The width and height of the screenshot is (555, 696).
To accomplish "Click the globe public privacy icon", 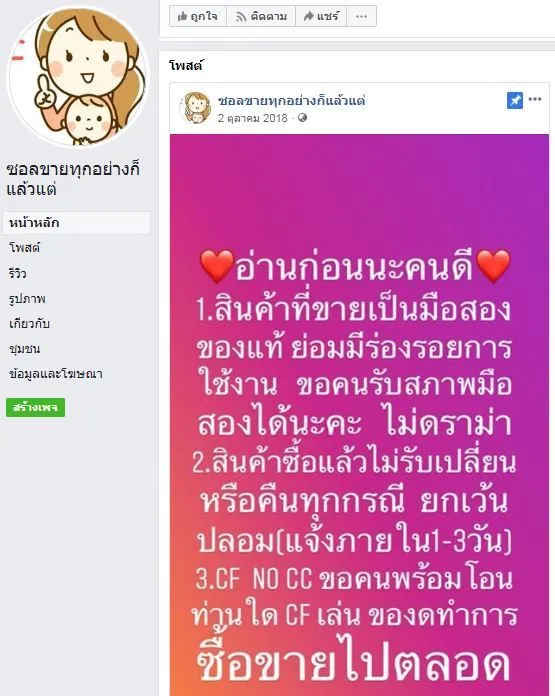I will click(302, 118).
